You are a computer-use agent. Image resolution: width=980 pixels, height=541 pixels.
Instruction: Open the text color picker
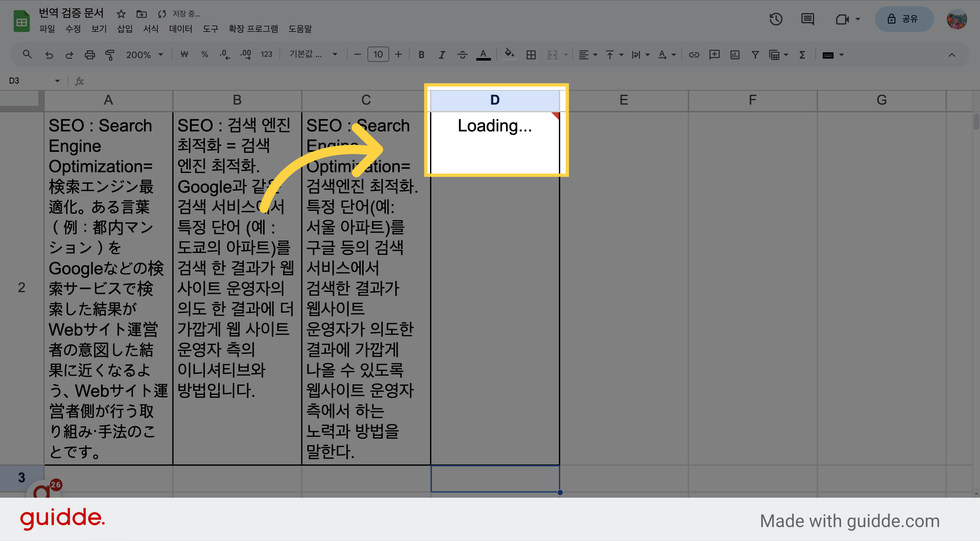click(483, 55)
